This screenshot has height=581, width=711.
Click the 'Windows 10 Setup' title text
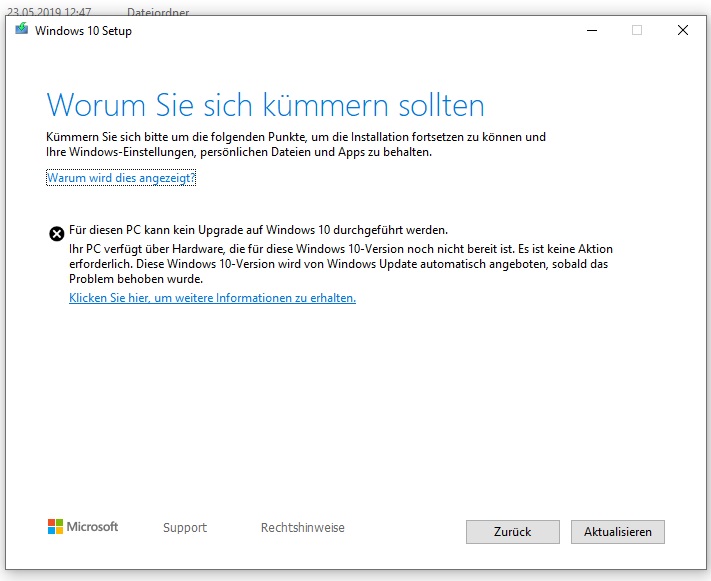point(83,30)
